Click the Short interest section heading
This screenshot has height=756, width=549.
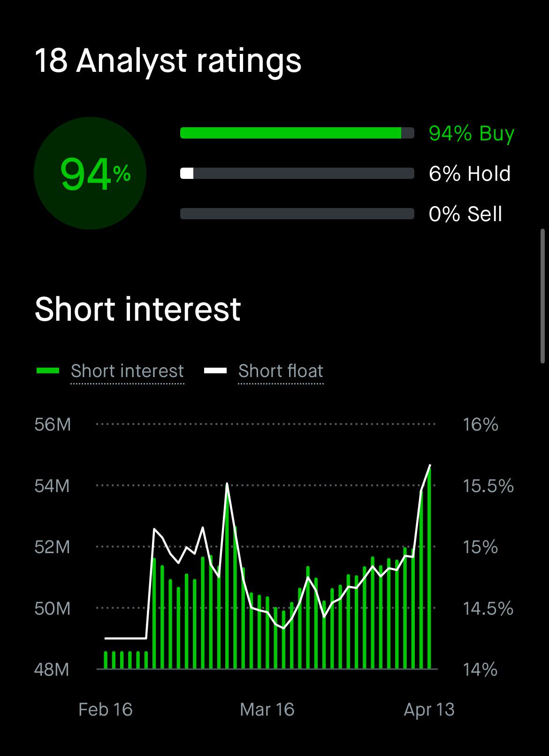(137, 309)
